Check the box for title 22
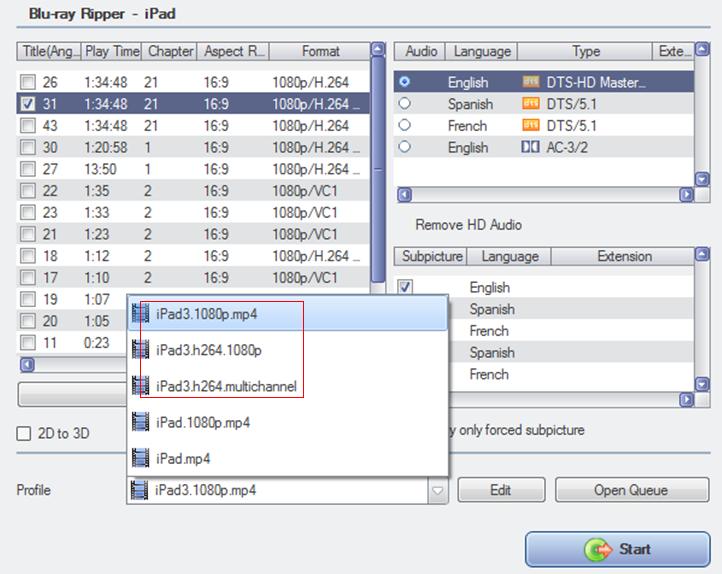722x574 pixels. coord(28,191)
